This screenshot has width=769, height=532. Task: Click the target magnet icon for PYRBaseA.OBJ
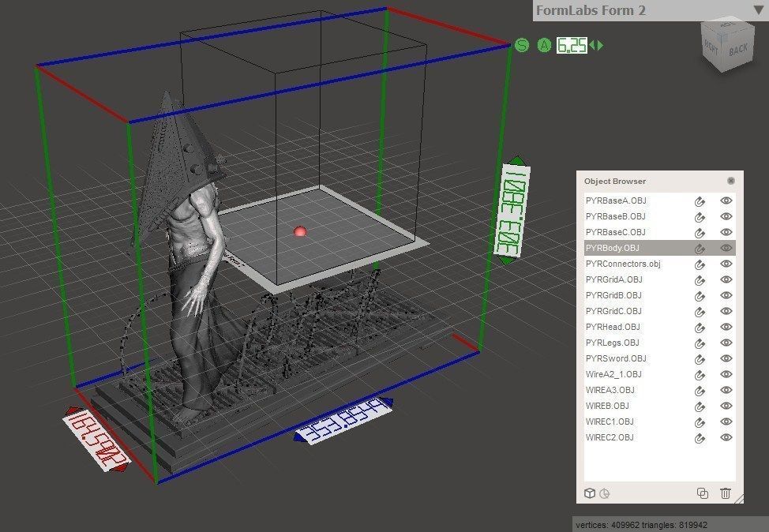(700, 201)
